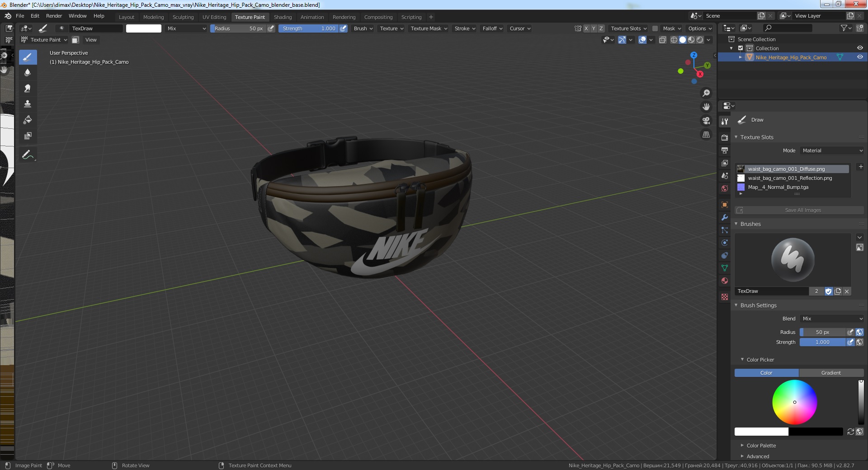Image resolution: width=868 pixels, height=470 pixels.
Task: Open the Object Data properties tab
Action: click(725, 268)
